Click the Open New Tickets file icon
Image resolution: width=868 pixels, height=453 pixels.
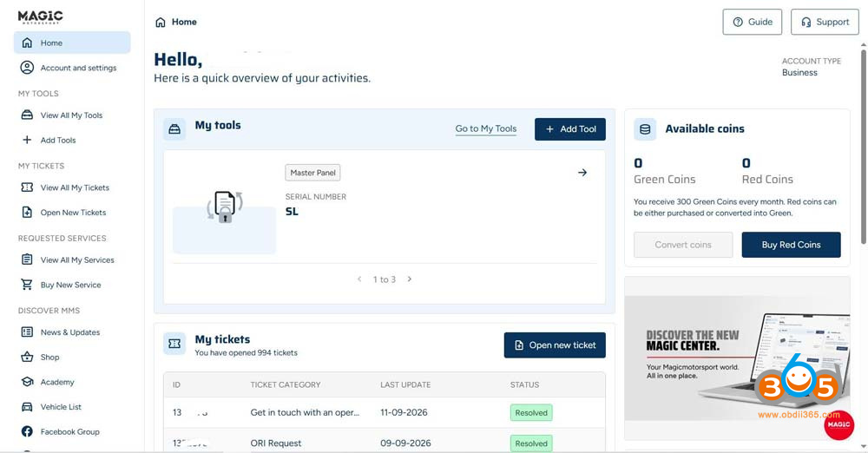27,212
